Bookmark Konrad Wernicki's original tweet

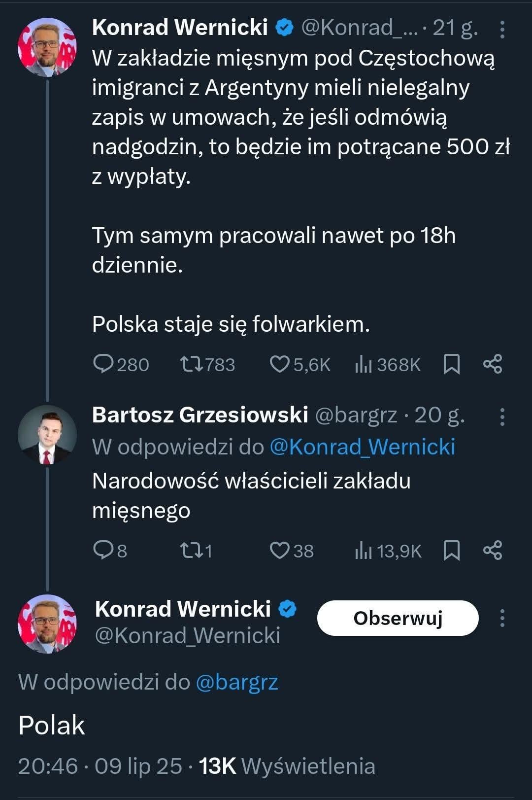452,364
